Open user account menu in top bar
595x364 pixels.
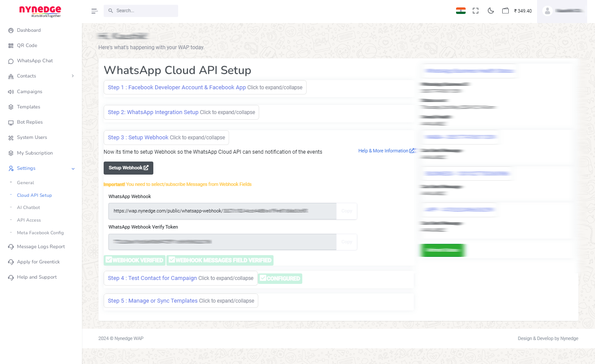click(562, 11)
